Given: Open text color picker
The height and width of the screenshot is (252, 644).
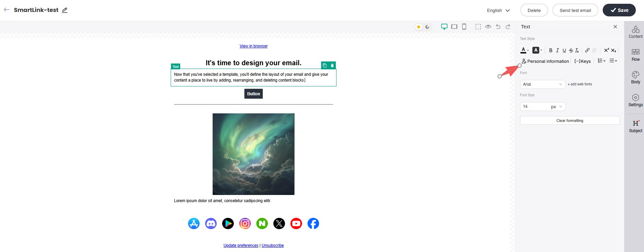Looking at the screenshot, I should coord(525,50).
